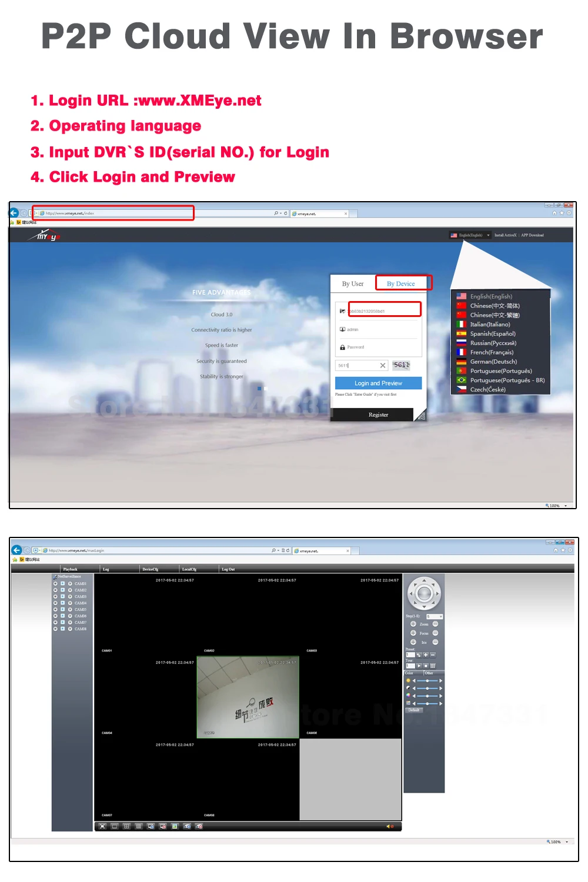Select CAM01 in the camera list
The height and width of the screenshot is (882, 588).
[x=81, y=584]
